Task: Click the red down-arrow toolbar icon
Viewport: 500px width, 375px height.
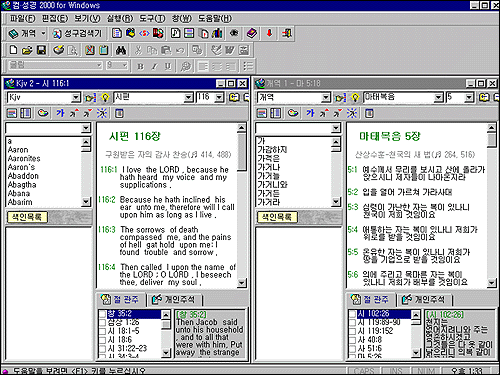Action: click(269, 33)
